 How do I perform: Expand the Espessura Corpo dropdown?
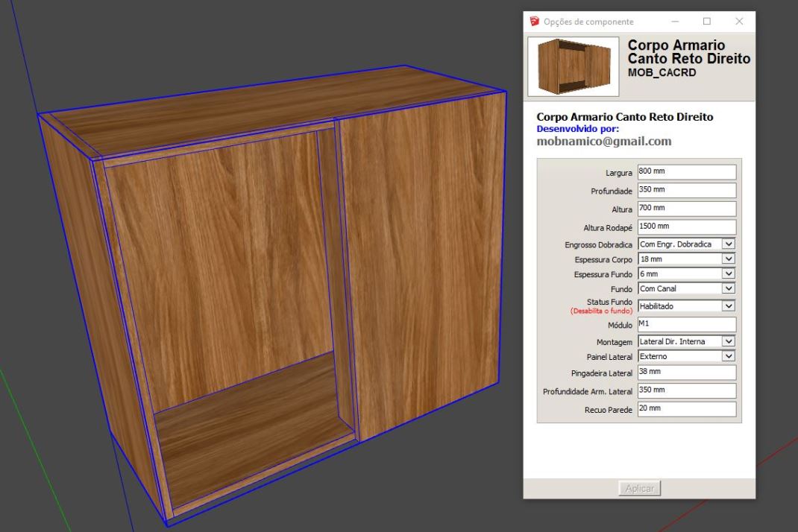click(x=729, y=259)
